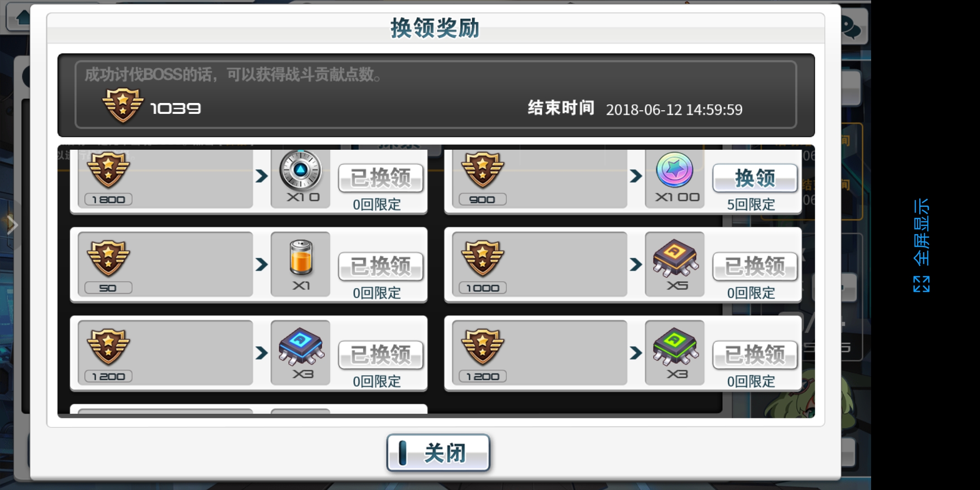This screenshot has height=490, width=980.
Task: Tap 已换领 button for the green chip reward
Action: pyautogui.click(x=755, y=355)
